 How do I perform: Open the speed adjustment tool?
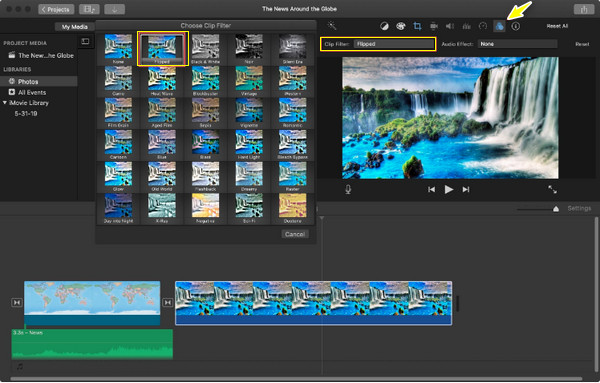pos(483,26)
